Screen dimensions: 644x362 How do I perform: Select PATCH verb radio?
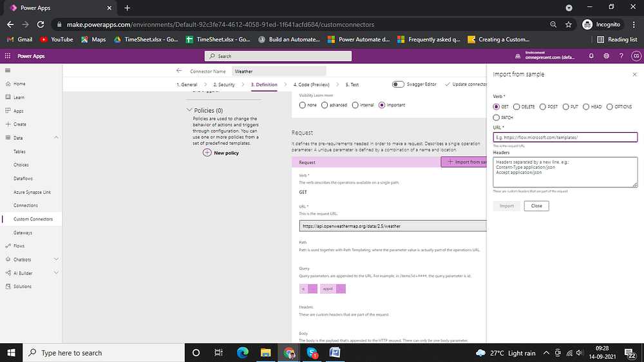tap(496, 117)
